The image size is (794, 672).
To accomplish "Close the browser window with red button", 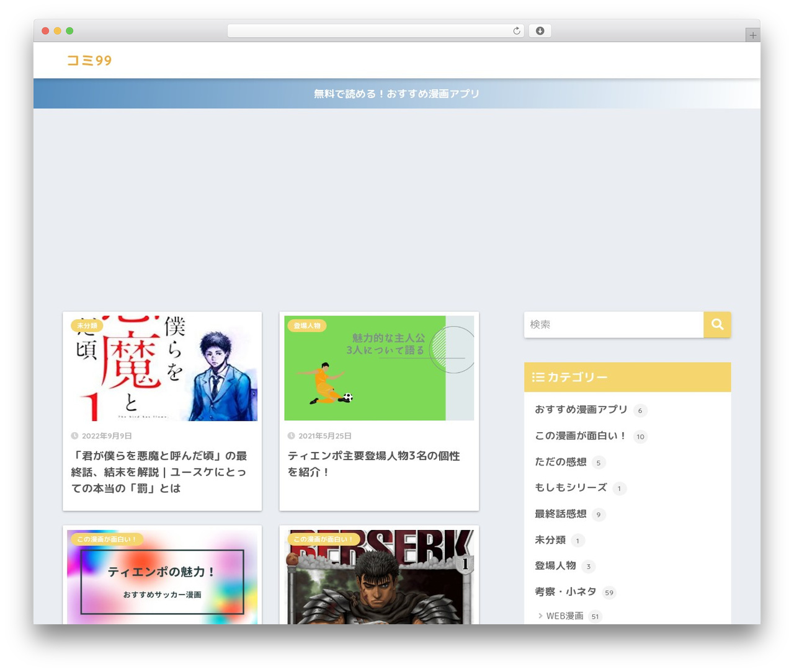I will click(x=45, y=31).
